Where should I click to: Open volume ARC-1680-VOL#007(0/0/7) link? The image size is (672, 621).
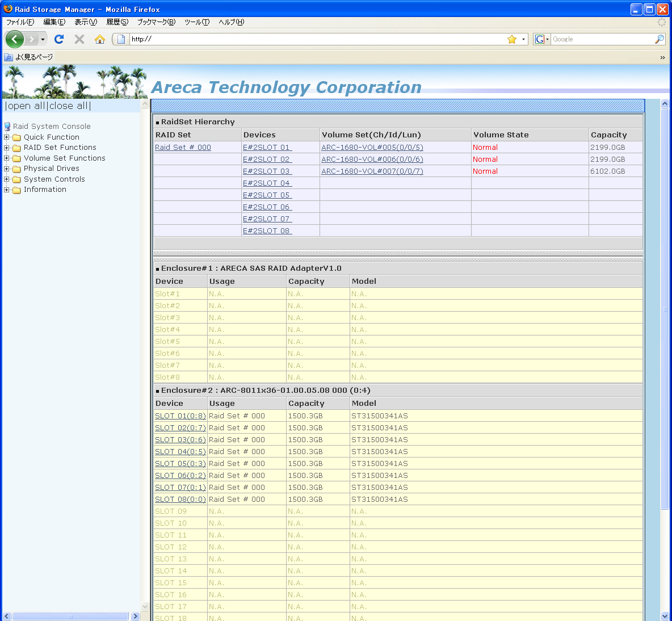pos(372,171)
